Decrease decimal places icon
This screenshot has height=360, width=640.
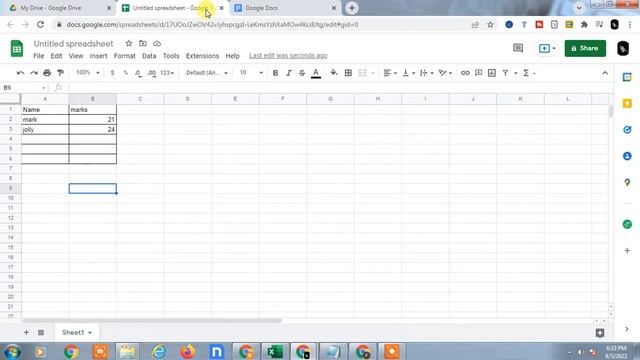tap(138, 73)
